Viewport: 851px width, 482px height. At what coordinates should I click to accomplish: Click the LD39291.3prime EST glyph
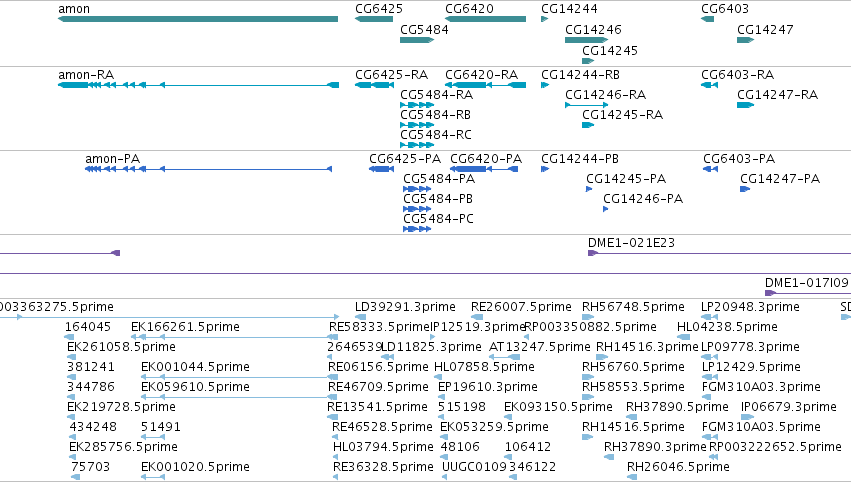(x=360, y=317)
